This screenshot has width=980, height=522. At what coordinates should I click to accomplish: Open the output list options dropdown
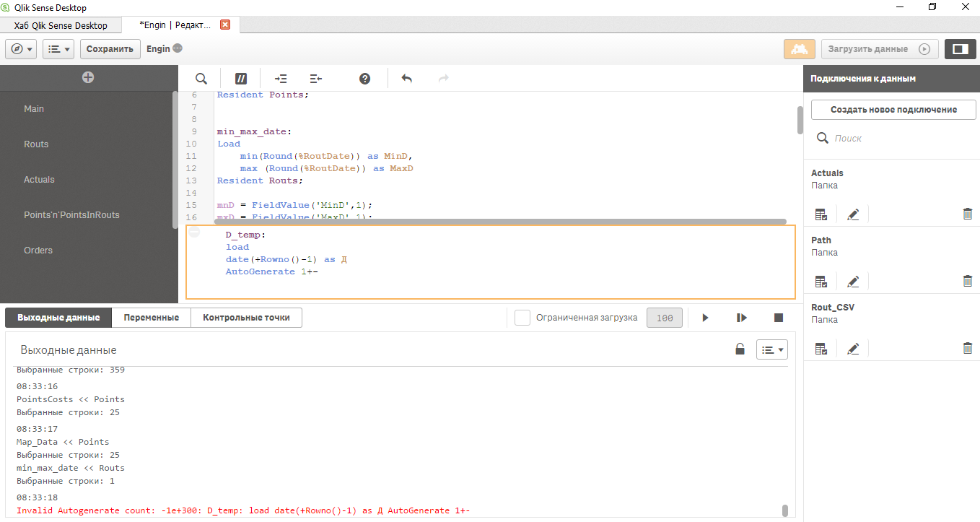[x=772, y=349]
